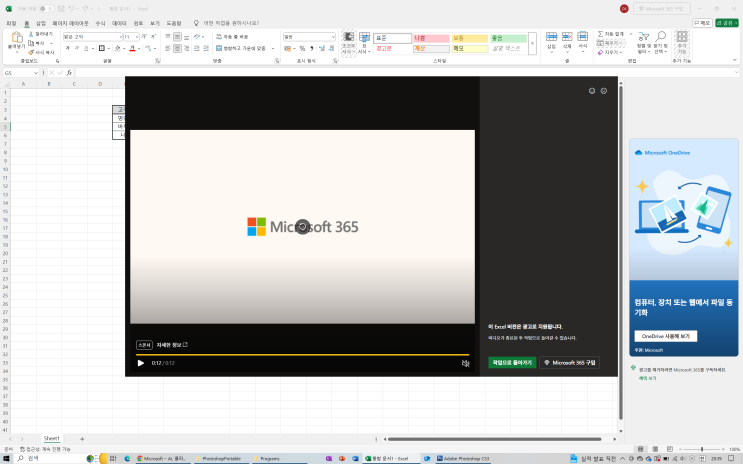
Task: Click the Paste icon in the clipboard group
Action: 15,38
